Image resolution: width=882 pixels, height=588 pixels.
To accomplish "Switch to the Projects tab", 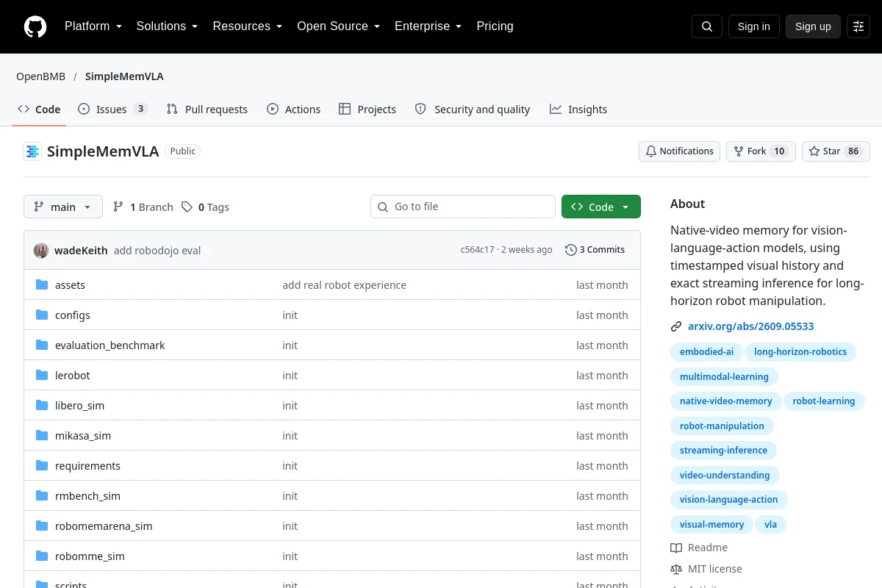I will pos(367,110).
